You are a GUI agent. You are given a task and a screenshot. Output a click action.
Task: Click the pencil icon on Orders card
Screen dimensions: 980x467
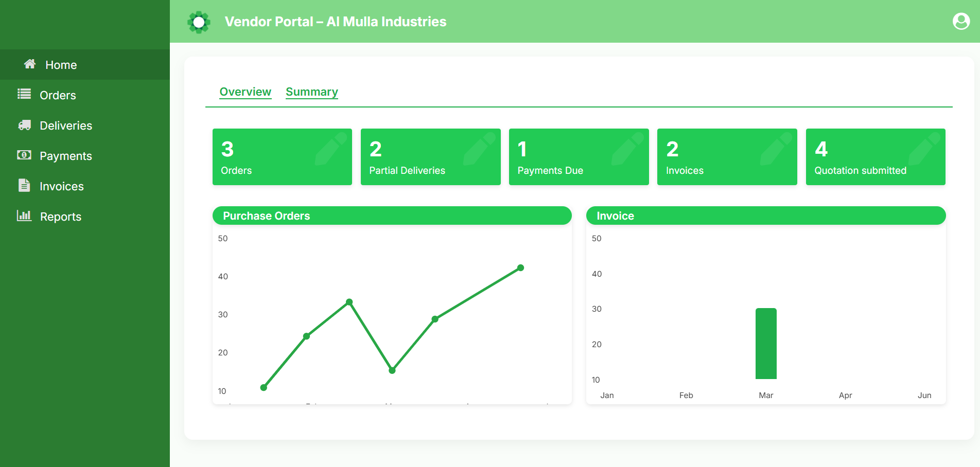tap(330, 149)
